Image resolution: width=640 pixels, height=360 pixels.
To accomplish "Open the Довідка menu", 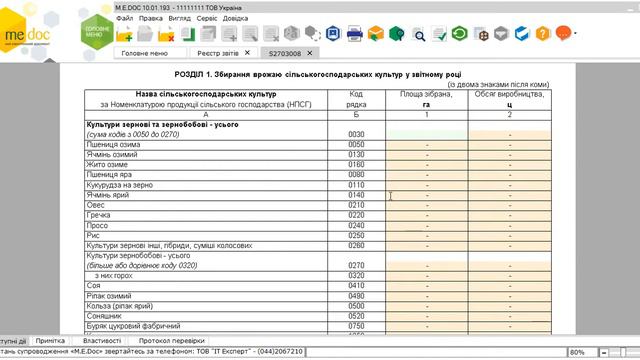I will click(236, 18).
